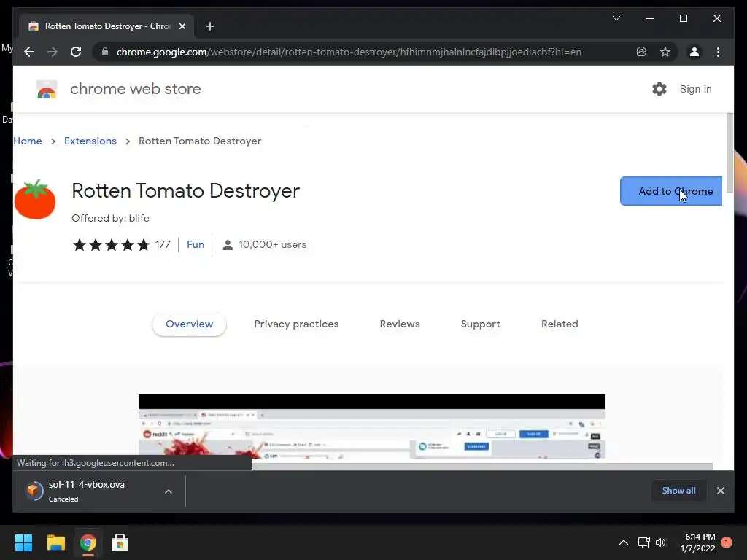747x560 pixels.
Task: Click the address bar URL
Action: [349, 52]
